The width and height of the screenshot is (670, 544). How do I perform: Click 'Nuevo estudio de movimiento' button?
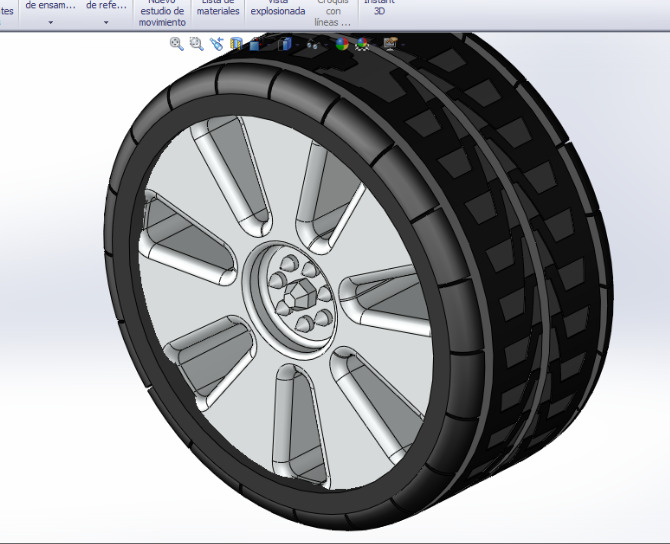click(162, 13)
